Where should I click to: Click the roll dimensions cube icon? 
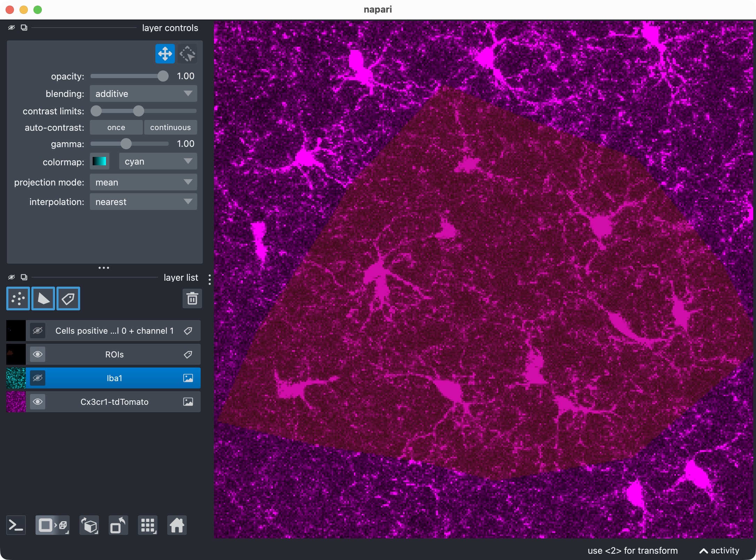click(x=89, y=525)
